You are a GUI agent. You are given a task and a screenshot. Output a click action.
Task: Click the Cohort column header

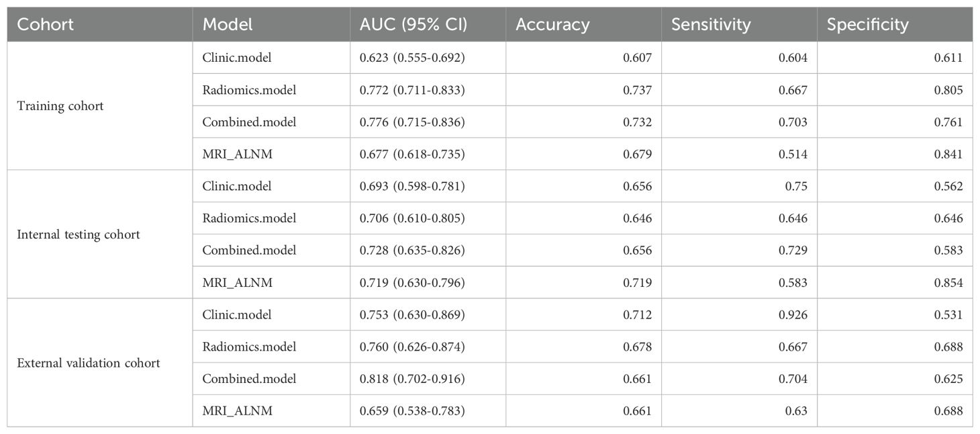(x=45, y=25)
